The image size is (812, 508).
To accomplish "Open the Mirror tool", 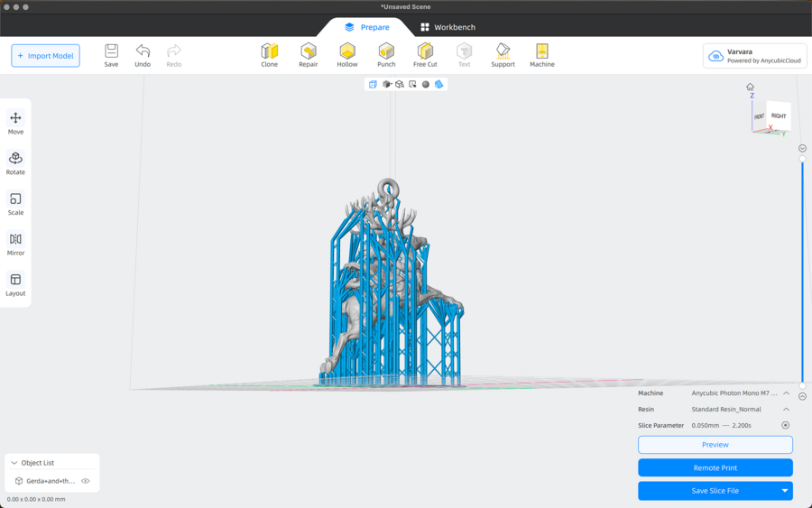I will pyautogui.click(x=15, y=244).
